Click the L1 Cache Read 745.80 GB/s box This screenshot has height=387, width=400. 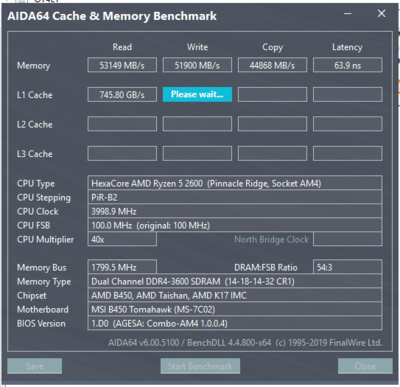(122, 95)
